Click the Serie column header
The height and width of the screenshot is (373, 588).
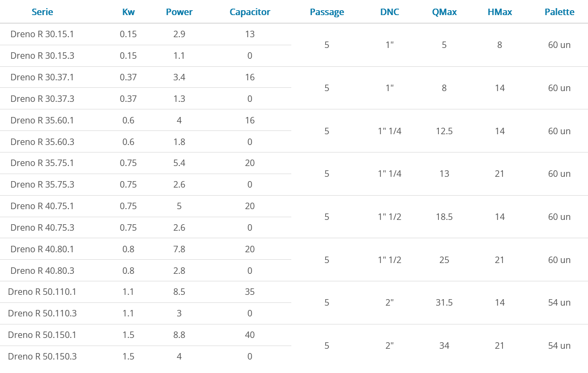tap(42, 12)
